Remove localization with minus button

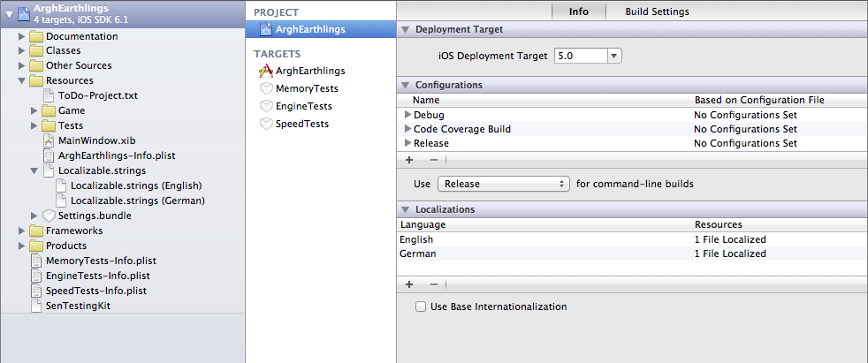click(x=434, y=284)
